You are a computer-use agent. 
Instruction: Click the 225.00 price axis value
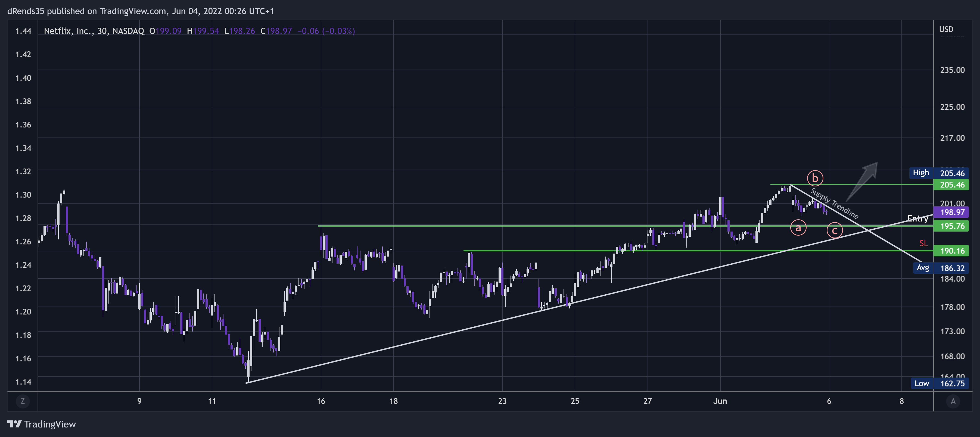[x=952, y=107]
